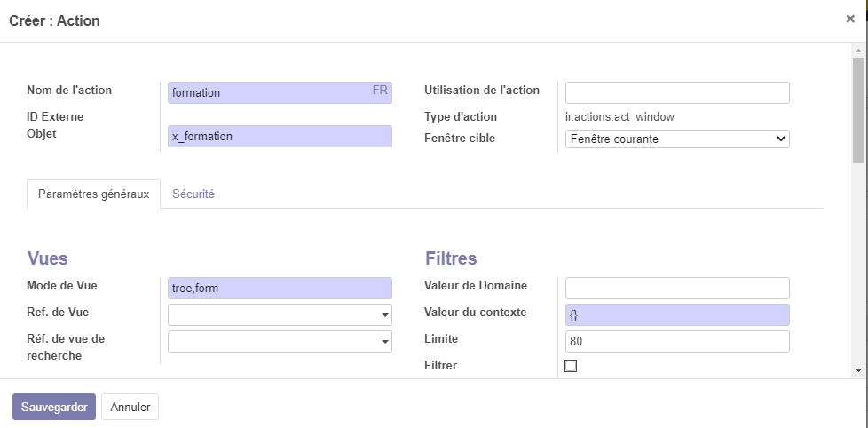Expand Réf. de vue de recherche dropdown
868x428 pixels.
coord(384,342)
